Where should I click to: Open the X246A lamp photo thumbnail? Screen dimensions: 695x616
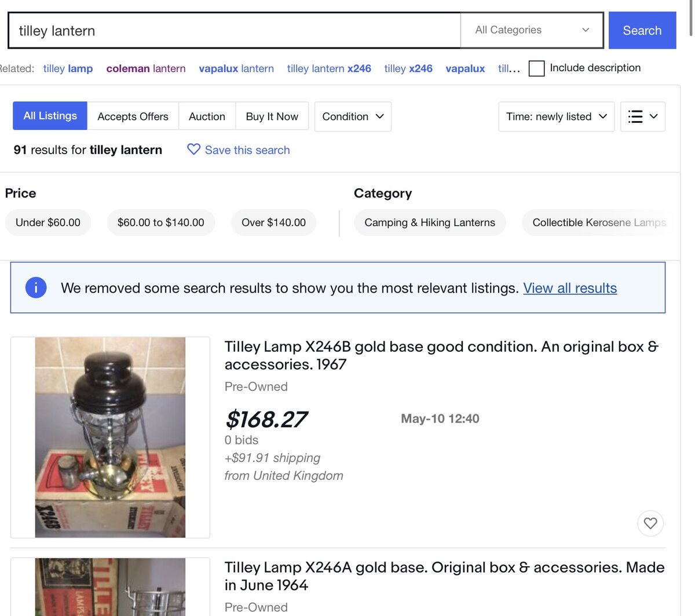tap(110, 586)
